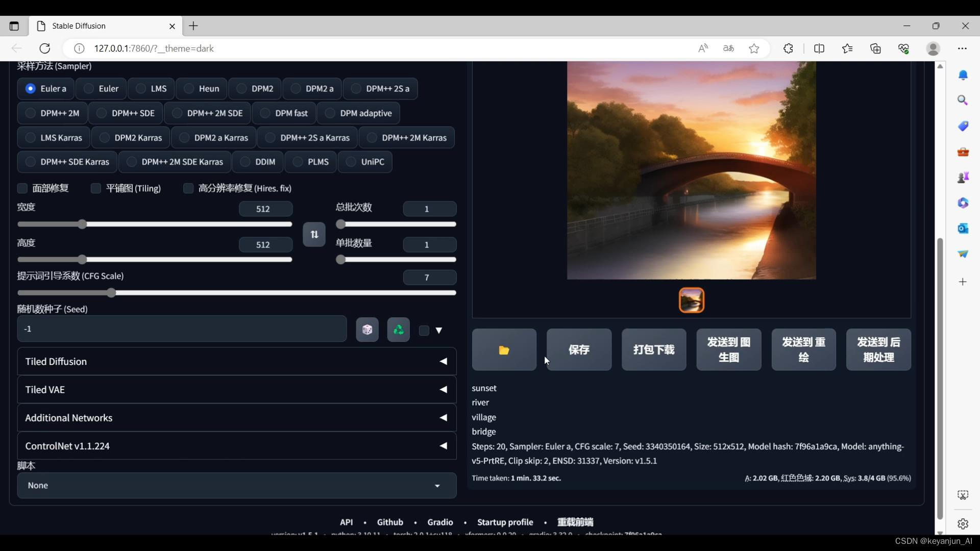This screenshot has width=980, height=551.
Task: Select the Euler a sampler radio button
Action: coord(30,87)
